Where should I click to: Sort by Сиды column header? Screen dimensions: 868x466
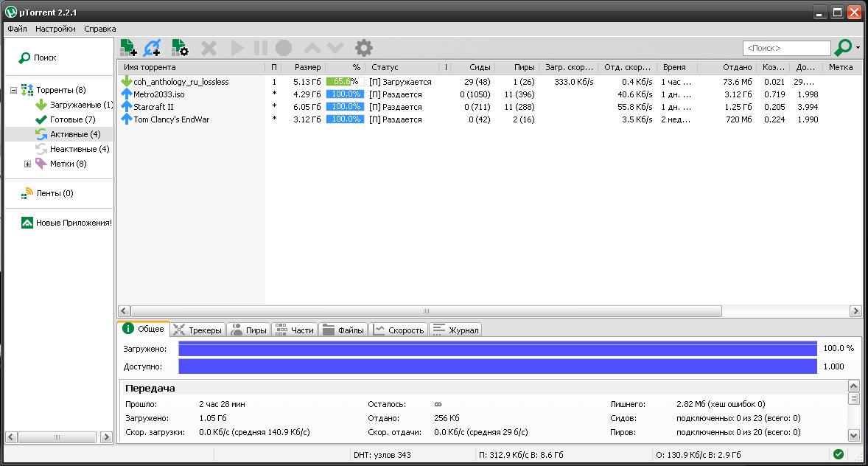pyautogui.click(x=473, y=67)
